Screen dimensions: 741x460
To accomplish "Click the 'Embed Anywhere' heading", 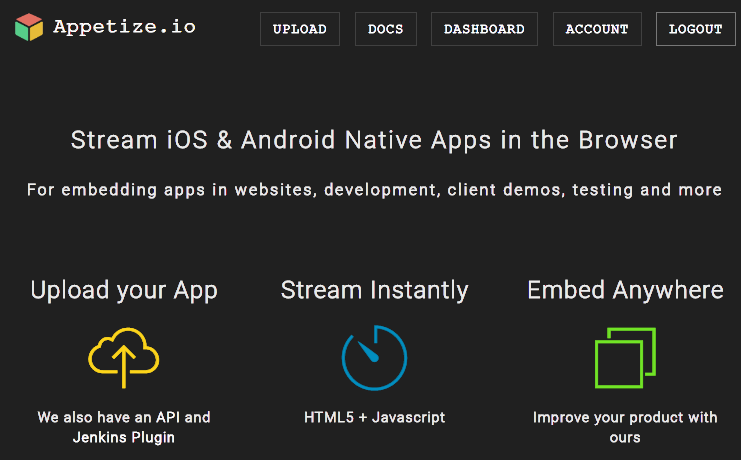I will click(x=625, y=290).
